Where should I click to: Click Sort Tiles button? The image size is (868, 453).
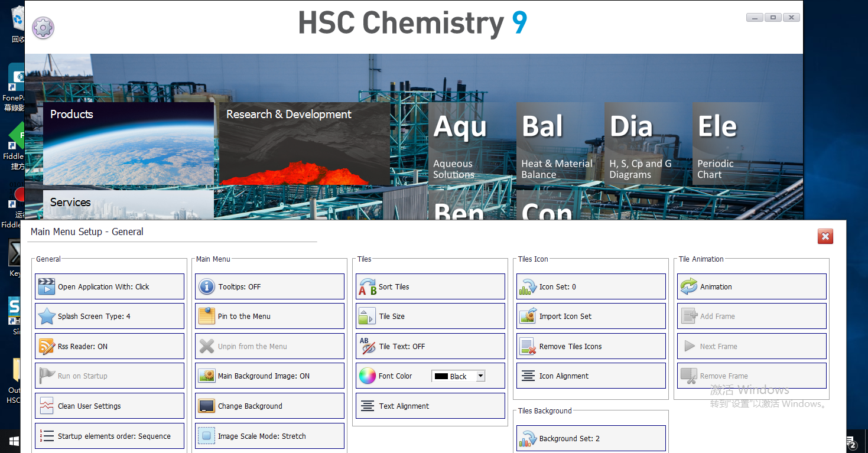tap(430, 286)
